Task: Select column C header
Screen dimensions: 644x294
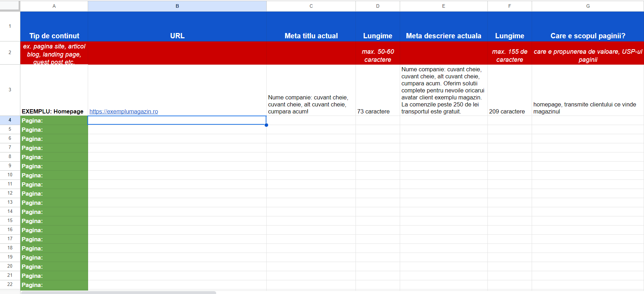Action: 311,6
